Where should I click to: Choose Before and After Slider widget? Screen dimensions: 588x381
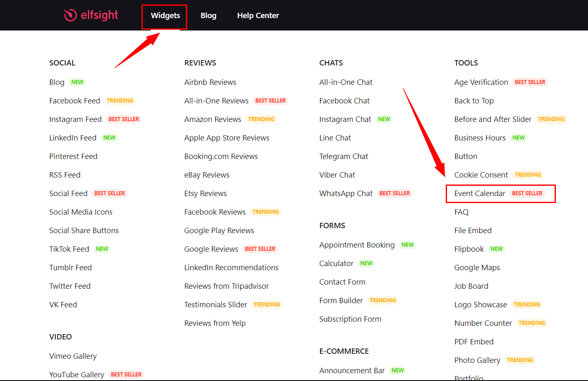(493, 119)
